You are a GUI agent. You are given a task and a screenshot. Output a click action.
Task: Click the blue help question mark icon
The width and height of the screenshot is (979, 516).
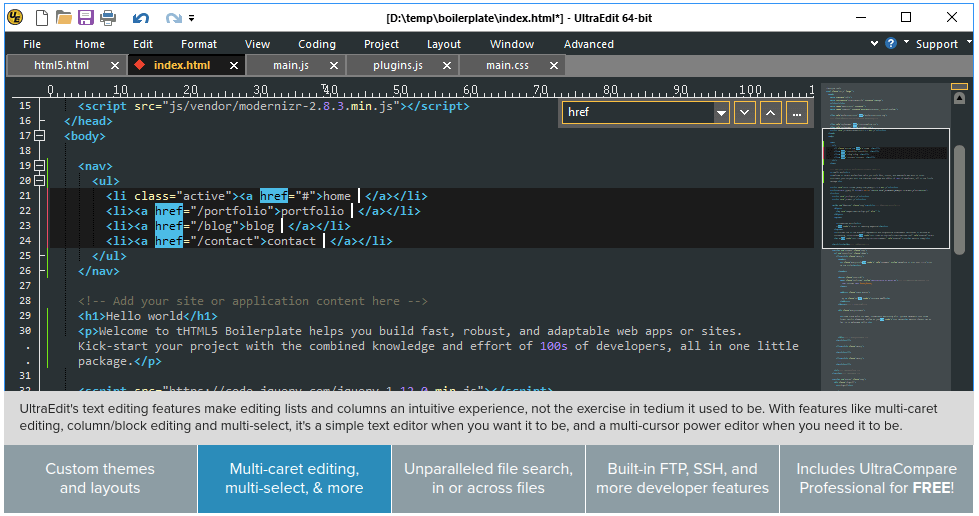click(x=891, y=43)
